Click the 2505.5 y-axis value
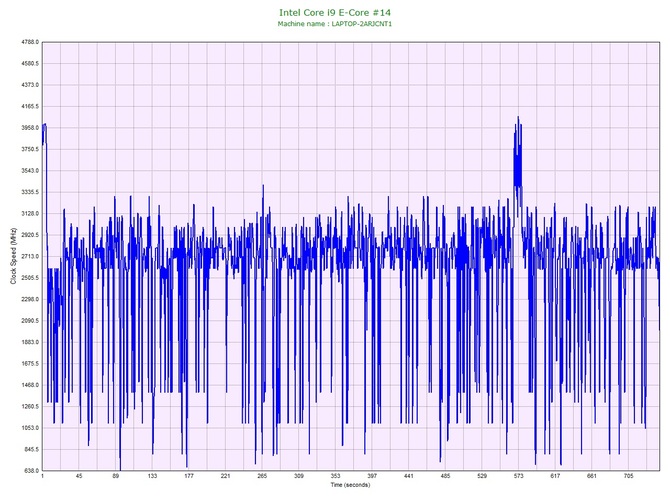Image resolution: width=670 pixels, height=502 pixels. pyautogui.click(x=30, y=278)
